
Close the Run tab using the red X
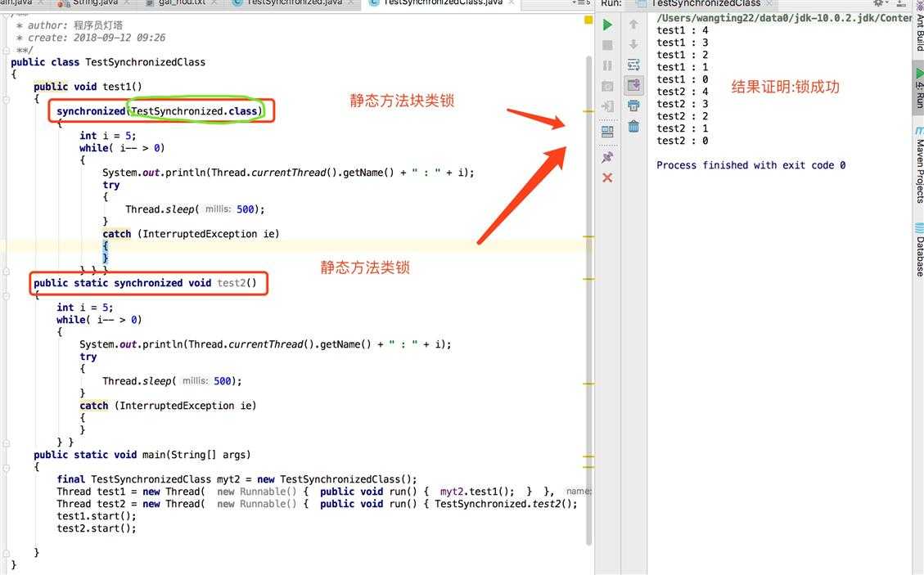click(x=607, y=177)
